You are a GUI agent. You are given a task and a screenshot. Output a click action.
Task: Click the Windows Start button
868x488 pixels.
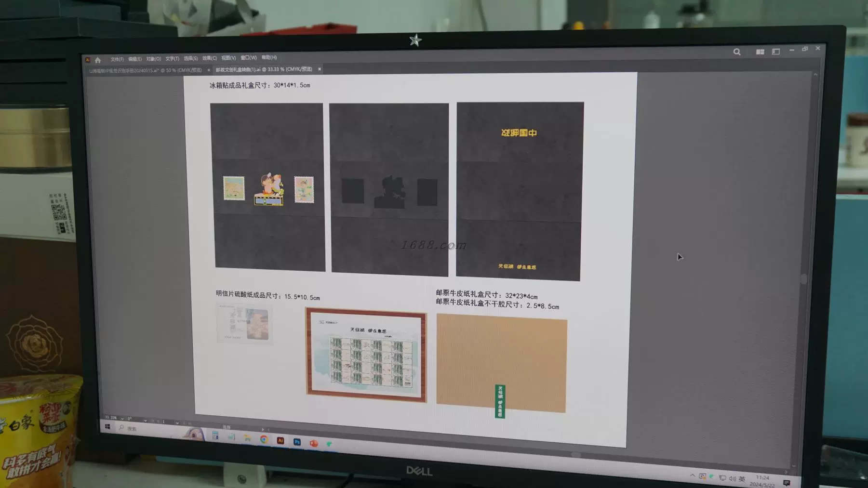tap(107, 427)
